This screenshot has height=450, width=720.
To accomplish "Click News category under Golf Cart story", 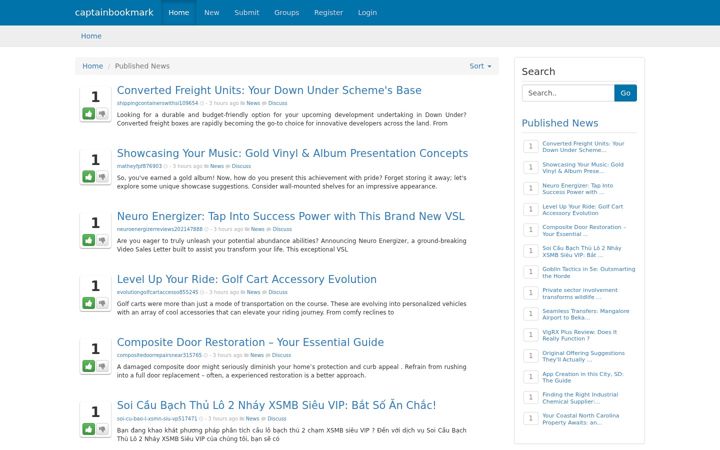I will pos(253,292).
